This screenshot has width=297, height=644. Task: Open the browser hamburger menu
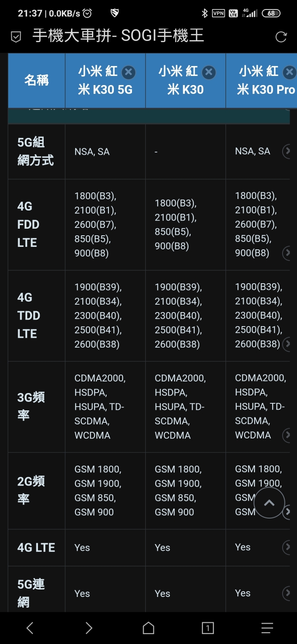click(267, 628)
